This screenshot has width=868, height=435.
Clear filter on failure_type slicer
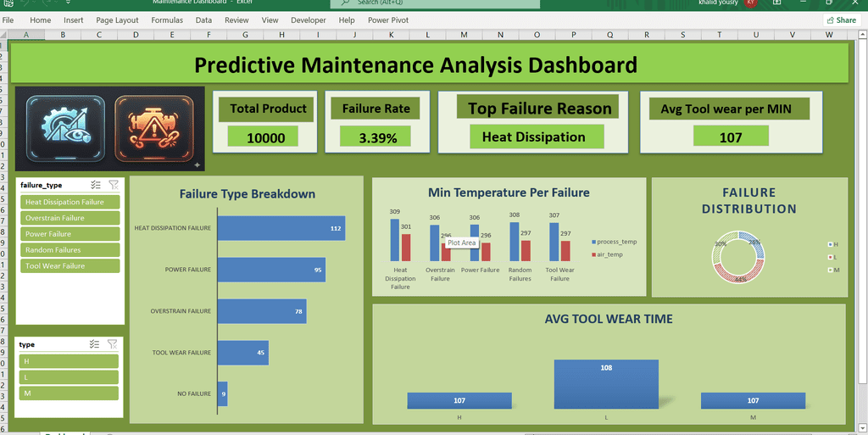[x=114, y=186]
